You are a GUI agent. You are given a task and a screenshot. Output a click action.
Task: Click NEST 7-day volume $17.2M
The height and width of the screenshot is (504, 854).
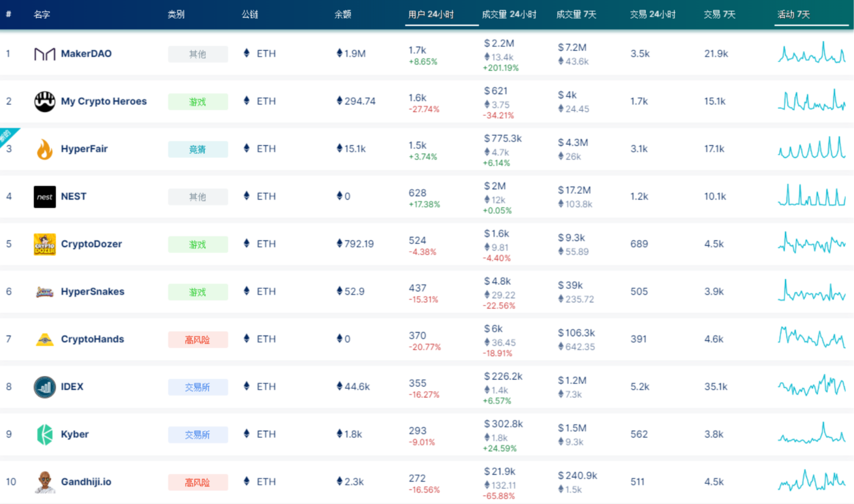point(574,190)
